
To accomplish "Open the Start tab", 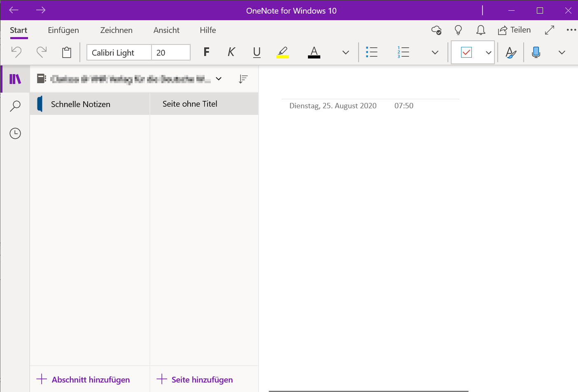I will [19, 30].
